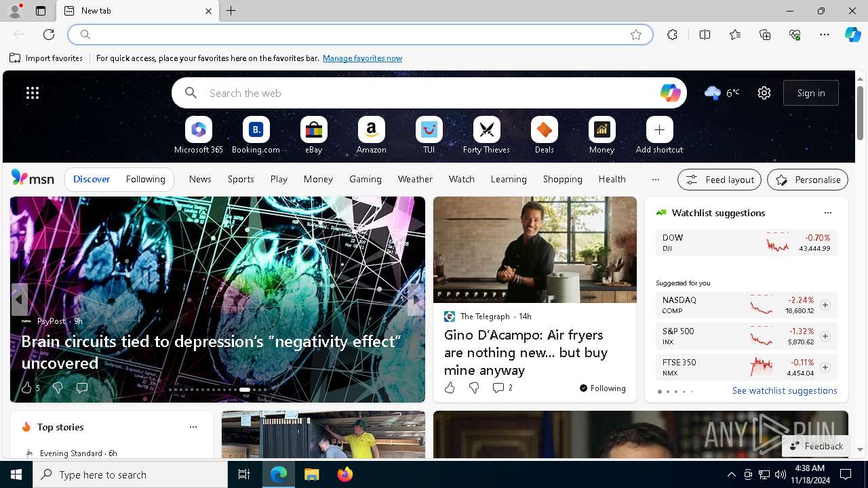
Task: Open the Deals shortcut
Action: 544,136
